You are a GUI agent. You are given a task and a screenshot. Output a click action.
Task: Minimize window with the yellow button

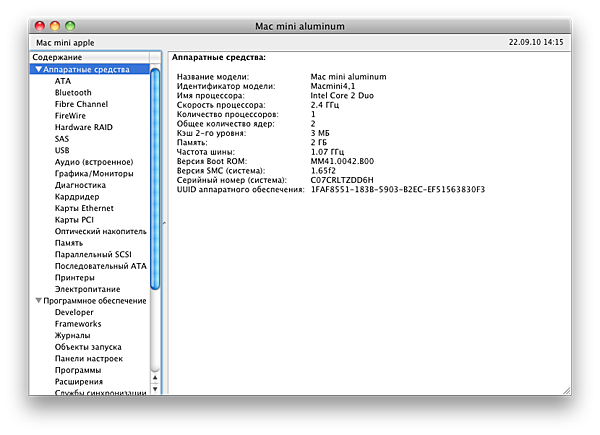click(55, 26)
